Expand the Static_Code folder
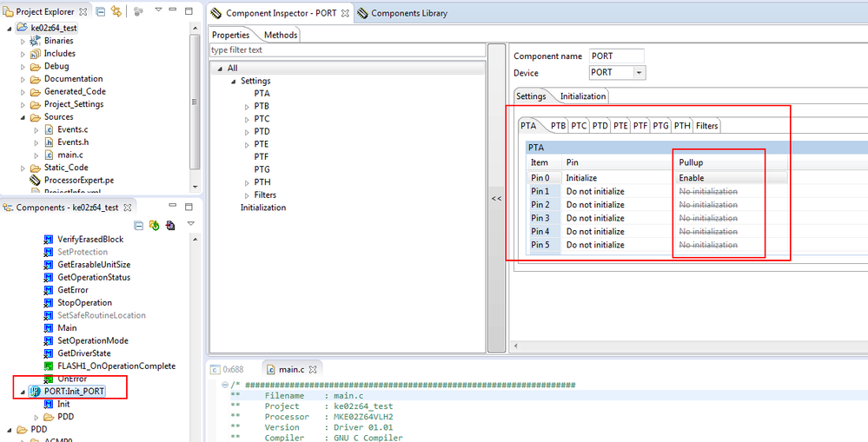Screen dimensions: 868x442 click(23, 168)
